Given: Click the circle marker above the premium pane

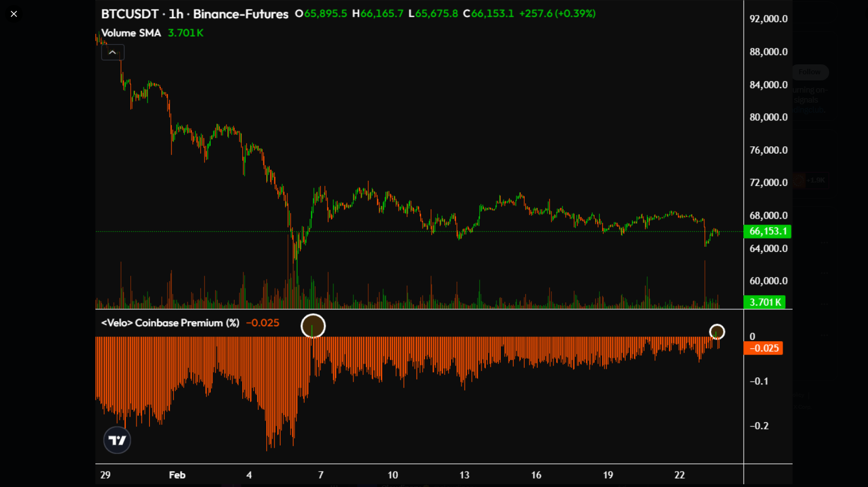Looking at the screenshot, I should [313, 326].
